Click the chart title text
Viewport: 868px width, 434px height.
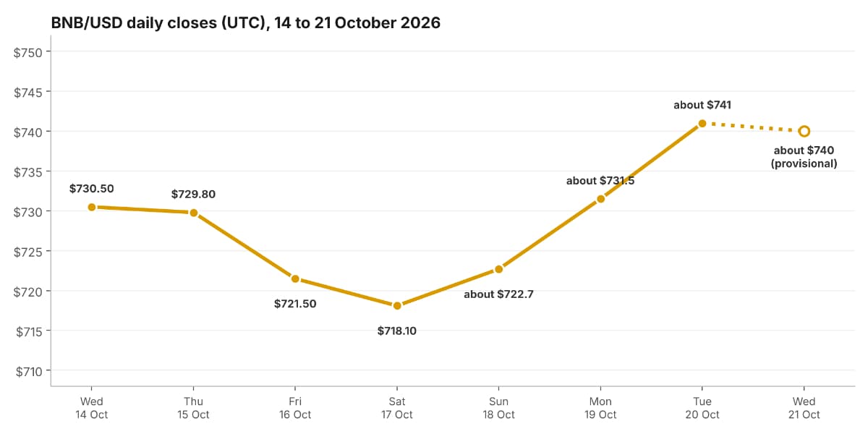[246, 22]
